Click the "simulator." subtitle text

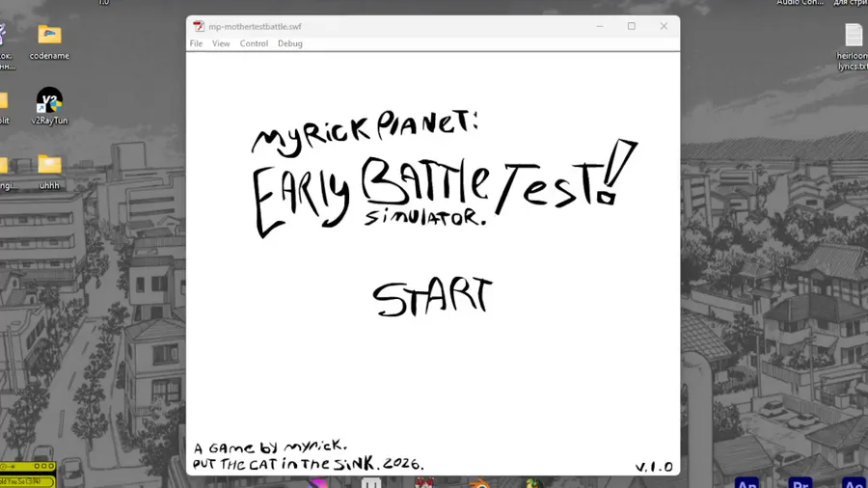tap(425, 217)
